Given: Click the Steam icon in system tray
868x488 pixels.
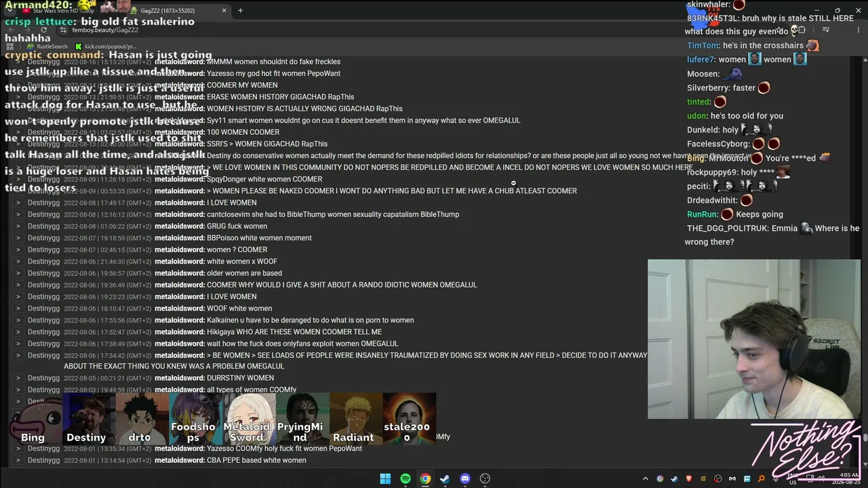Looking at the screenshot, I should (x=674, y=479).
